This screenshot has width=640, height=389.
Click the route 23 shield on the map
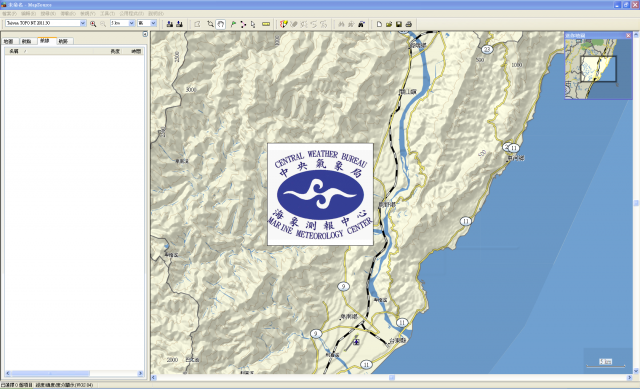click(x=487, y=50)
